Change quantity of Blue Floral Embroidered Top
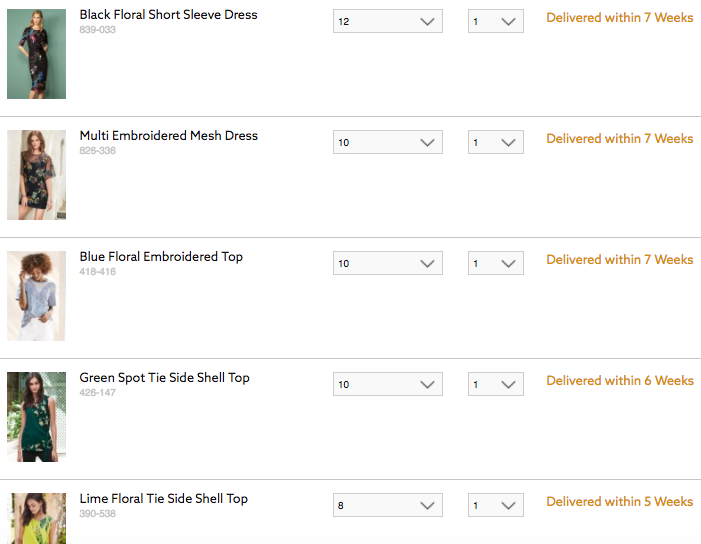Viewport: 701px width, 544px height. [x=495, y=263]
